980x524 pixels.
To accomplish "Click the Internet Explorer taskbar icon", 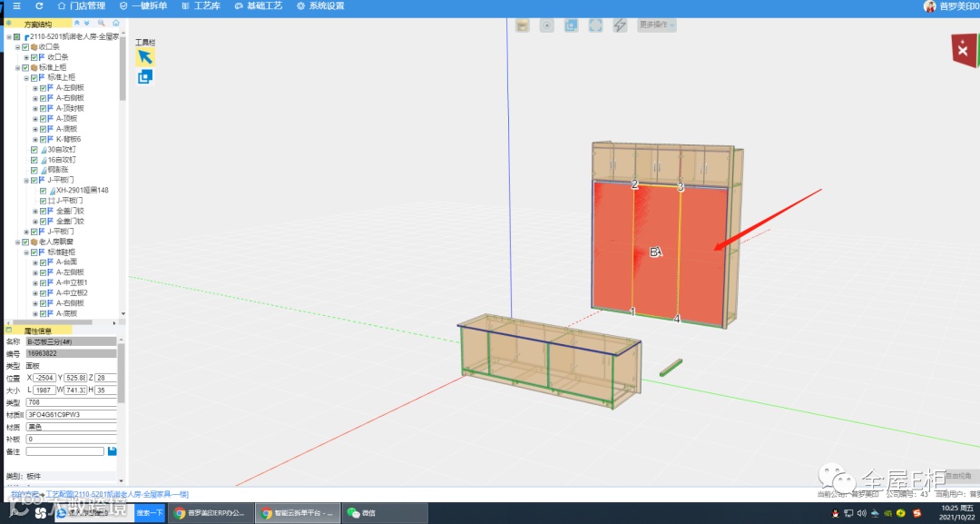I will tap(63, 513).
